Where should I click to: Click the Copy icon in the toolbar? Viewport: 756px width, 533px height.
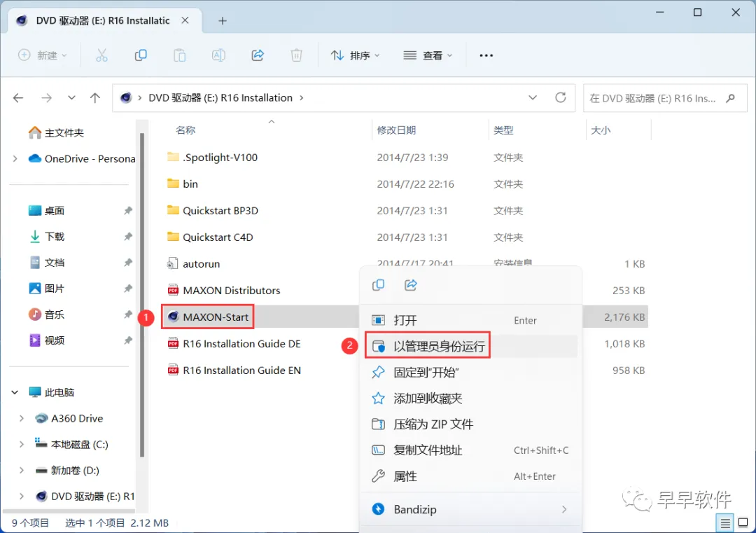click(x=140, y=55)
